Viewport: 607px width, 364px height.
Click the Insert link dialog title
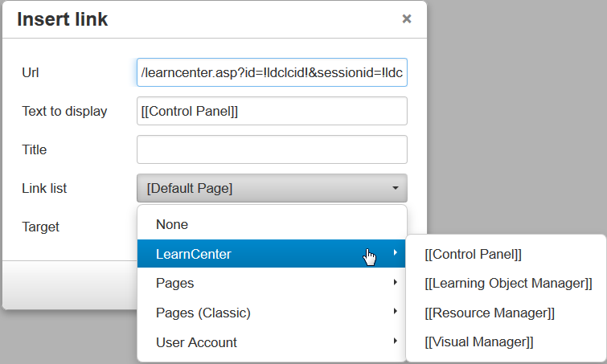pos(62,19)
